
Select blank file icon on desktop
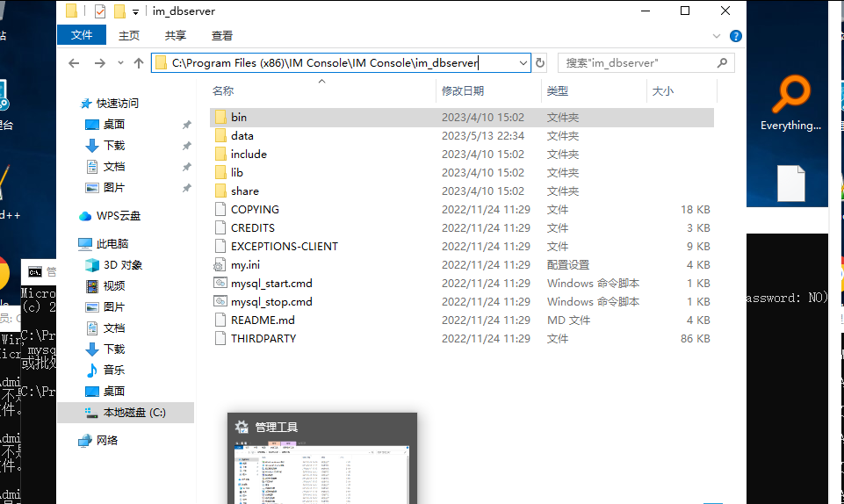click(x=790, y=184)
